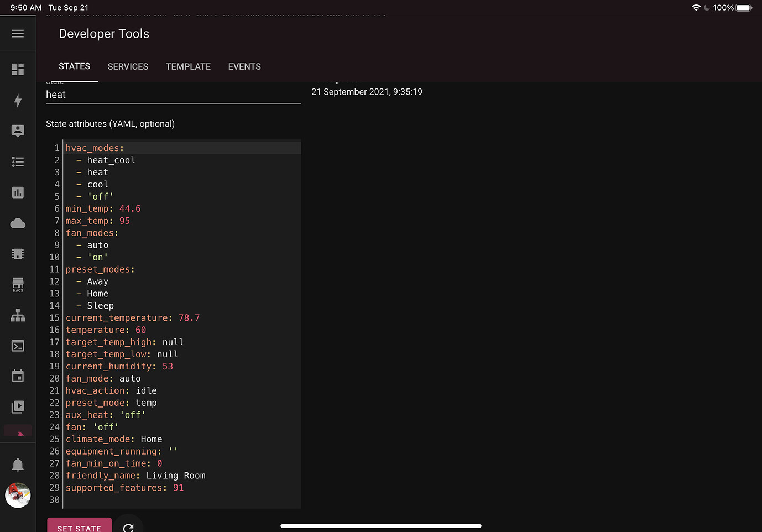
Task: Click the 'State attributes (YAML, optional)' label
Action: pyautogui.click(x=110, y=124)
